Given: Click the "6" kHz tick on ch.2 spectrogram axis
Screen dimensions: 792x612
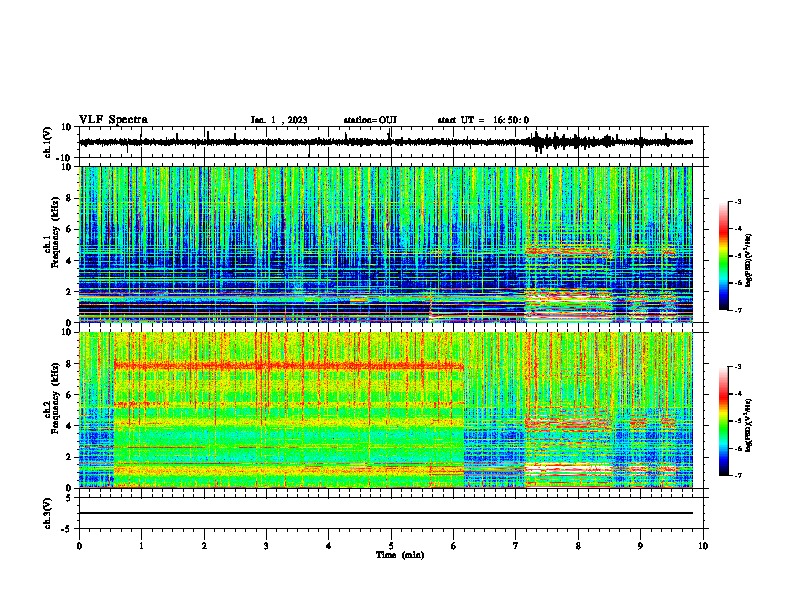Looking at the screenshot, I should (70, 395).
